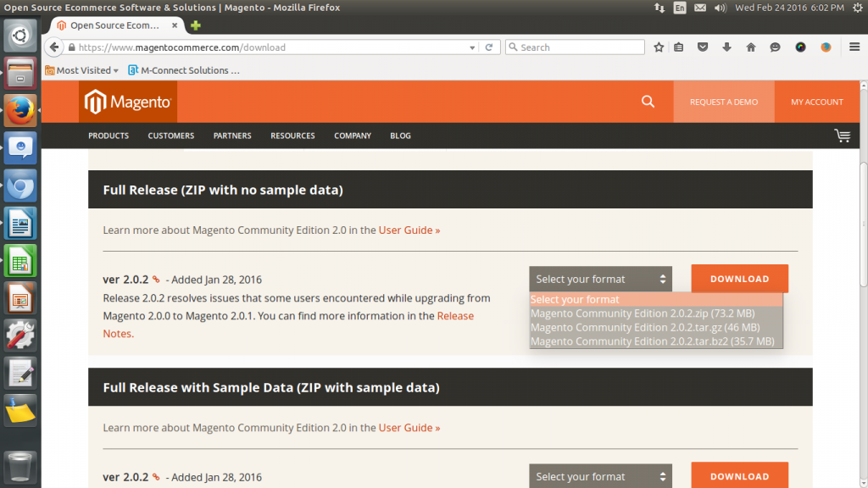Click the REQUEST A DEMO button
The width and height of the screenshot is (868, 488).
click(724, 102)
